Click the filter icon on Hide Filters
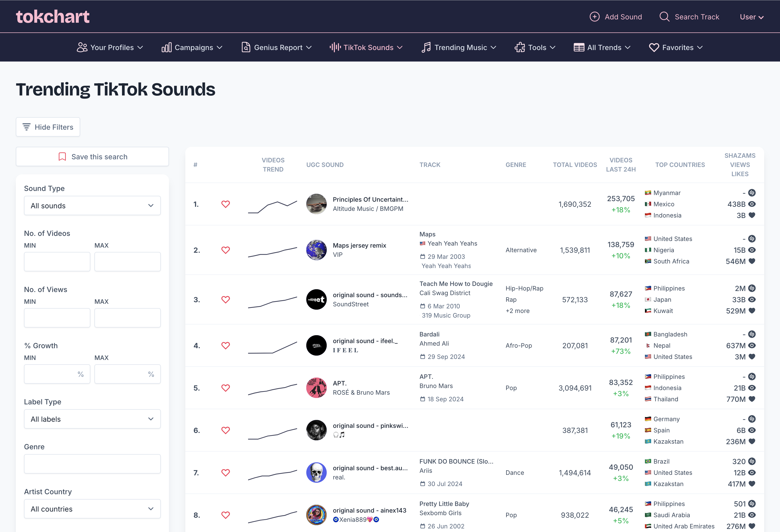Image resolution: width=780 pixels, height=532 pixels. tap(27, 127)
